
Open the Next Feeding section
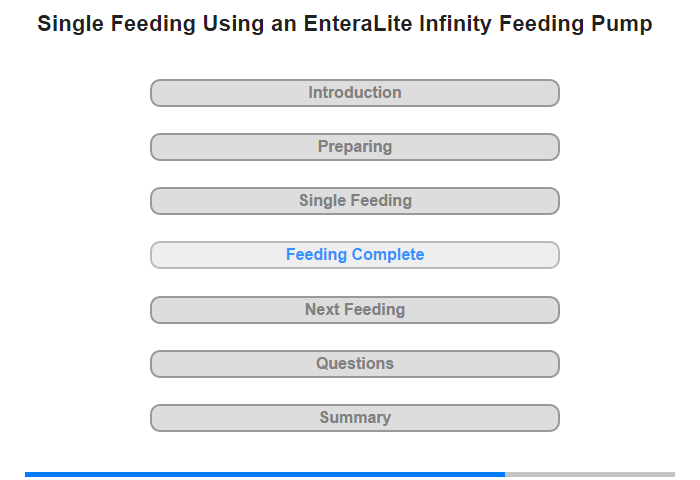pos(355,310)
